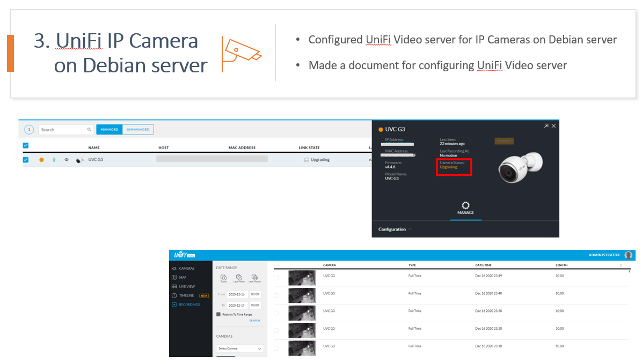642x364 pixels.
Task: Click the To time field
Action: 255,305
